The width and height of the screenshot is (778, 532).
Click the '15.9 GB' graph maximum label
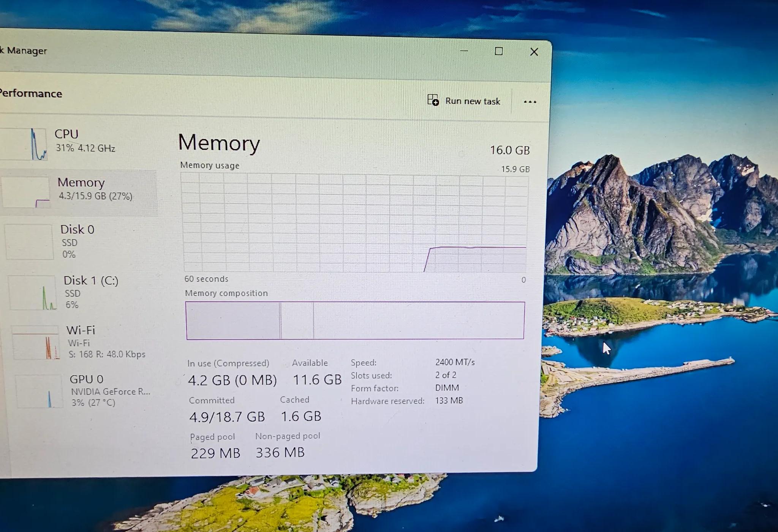click(515, 169)
